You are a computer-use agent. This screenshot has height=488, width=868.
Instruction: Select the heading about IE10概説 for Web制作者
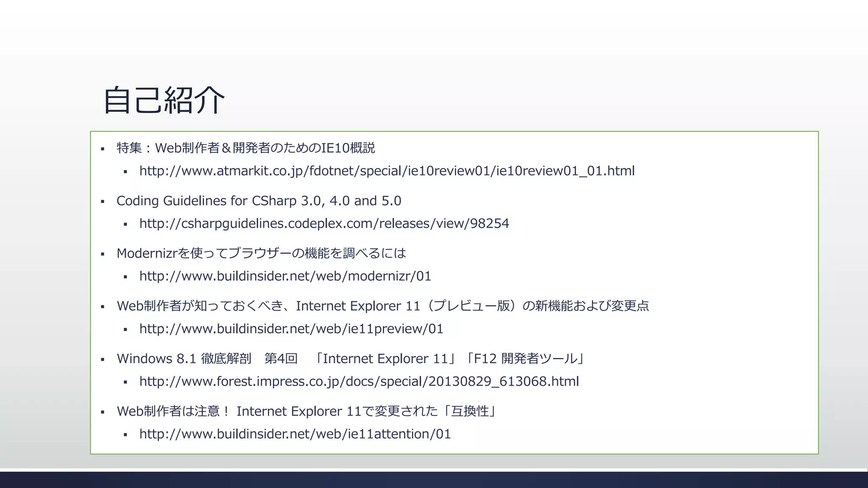tap(246, 148)
